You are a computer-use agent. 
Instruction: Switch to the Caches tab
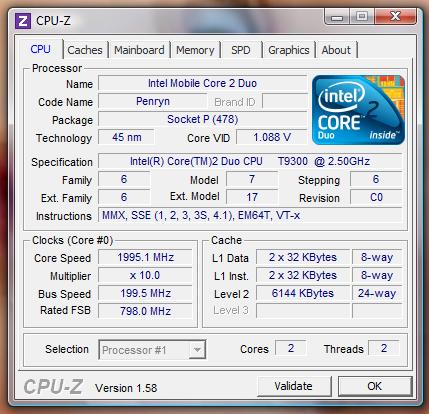[x=85, y=50]
